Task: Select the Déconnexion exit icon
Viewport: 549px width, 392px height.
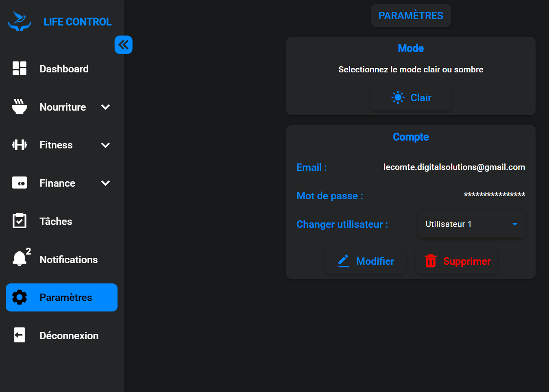Action: [19, 335]
